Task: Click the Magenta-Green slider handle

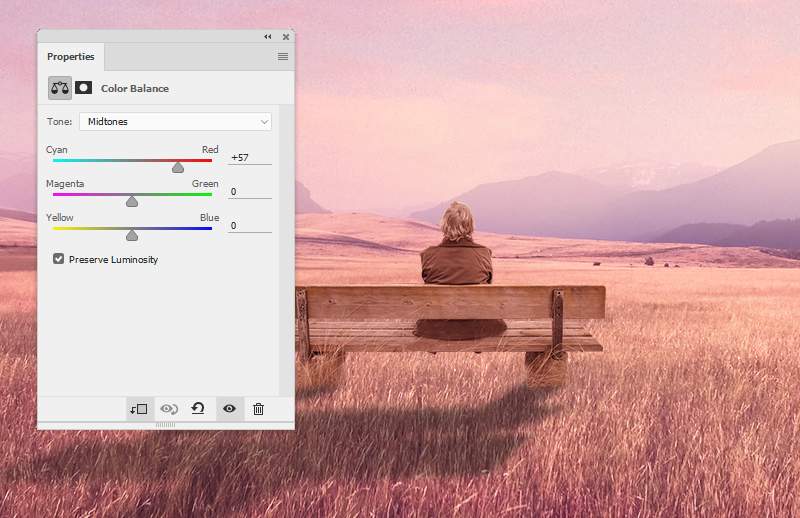Action: click(x=132, y=202)
